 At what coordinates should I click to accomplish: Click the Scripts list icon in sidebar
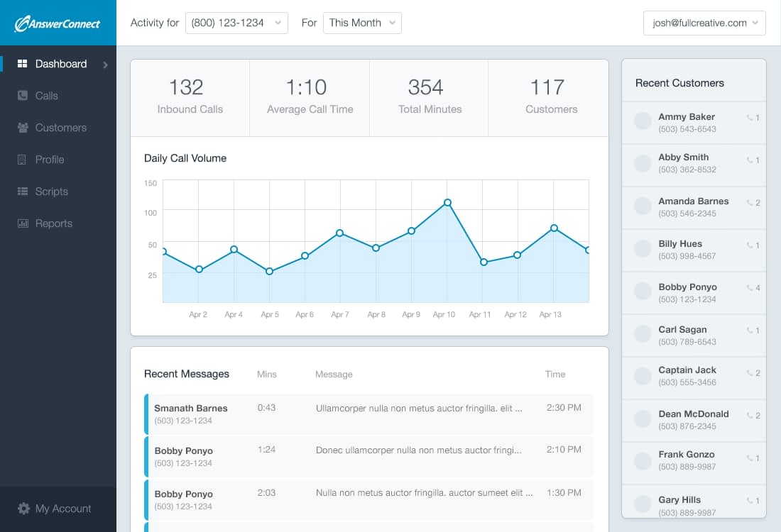click(x=23, y=192)
